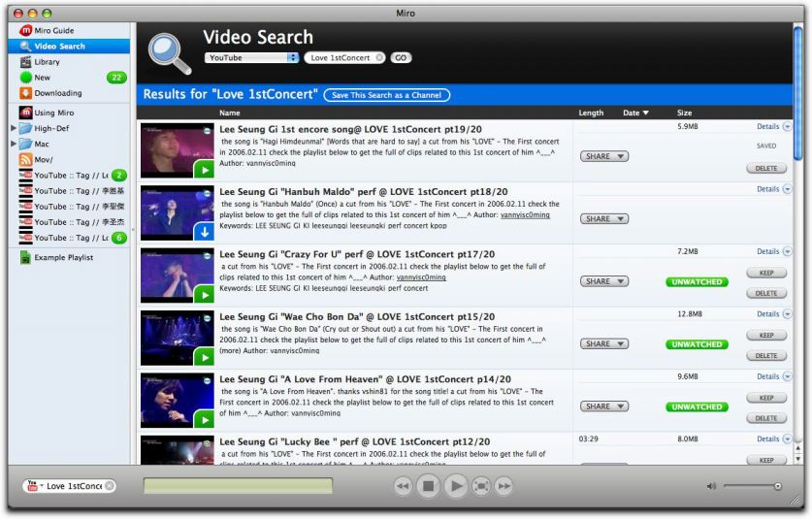The height and width of the screenshot is (519, 812).
Task: Click UNWATCHED badge on Wae Cho Bon Da
Action: 697,344
